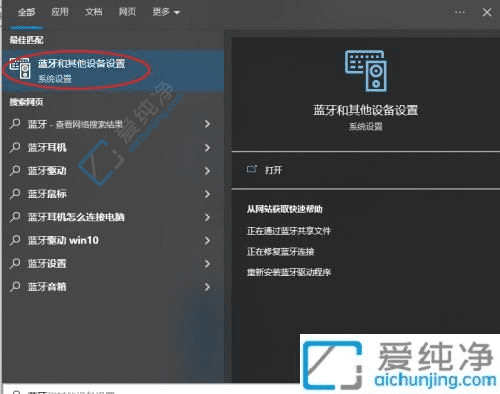
Task: Open the 蓝牙和其他设备设置 best match result
Action: (113, 70)
